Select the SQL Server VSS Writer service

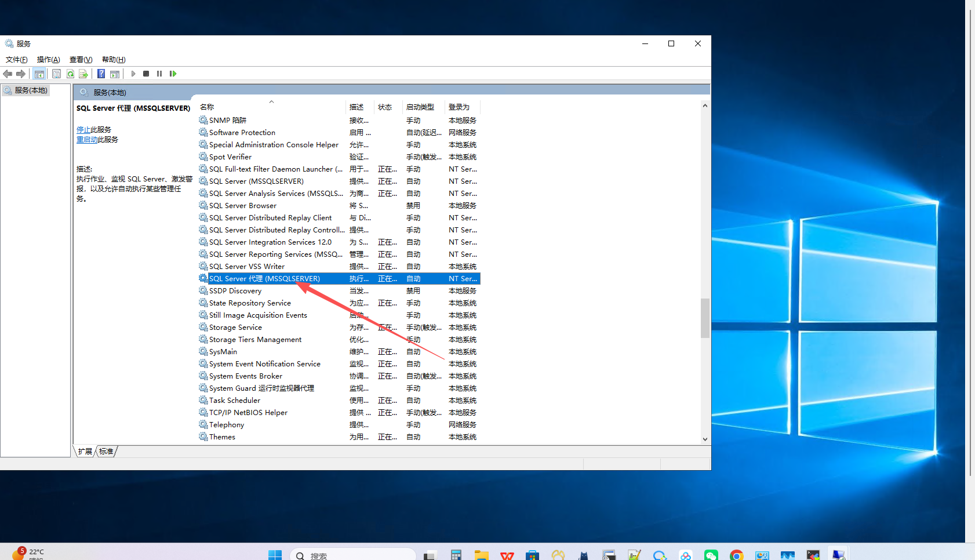[339, 267]
